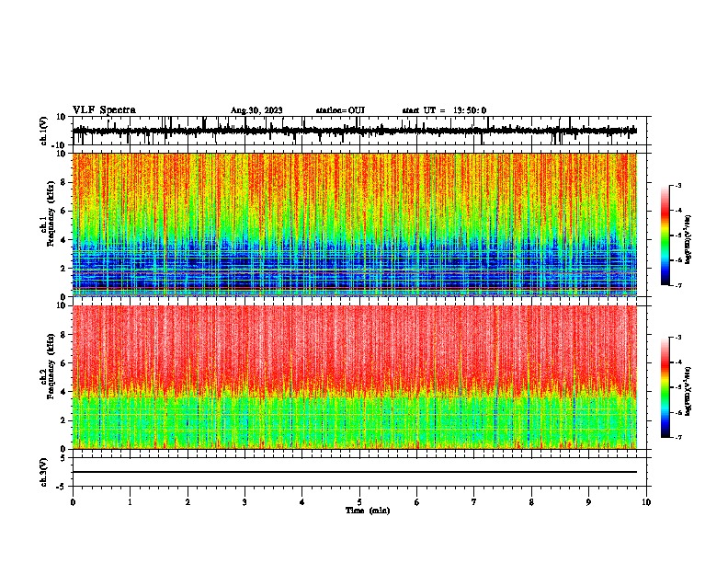
Task: Click the "start UT = 13:50: 0" header text
Action: point(444,110)
